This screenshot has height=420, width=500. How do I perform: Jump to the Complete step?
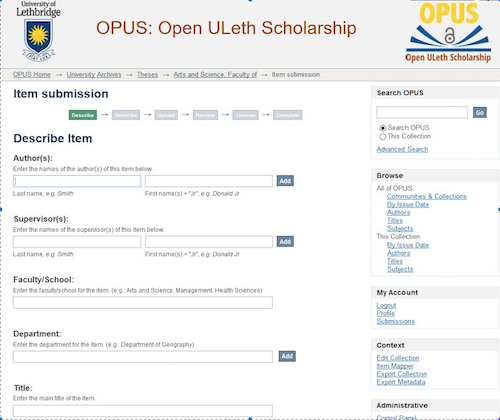click(287, 115)
